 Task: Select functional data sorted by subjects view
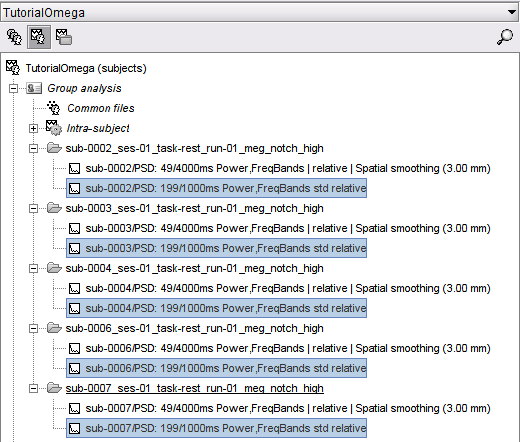coord(39,37)
